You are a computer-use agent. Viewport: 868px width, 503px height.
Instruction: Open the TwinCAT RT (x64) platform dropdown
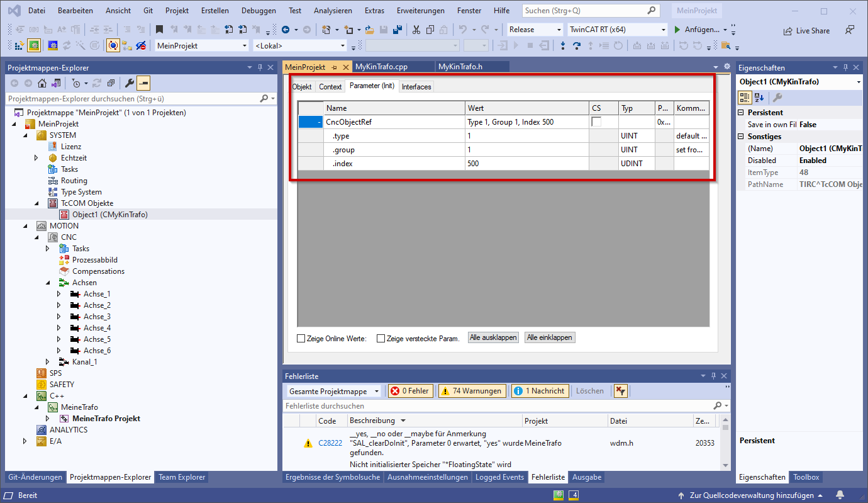pyautogui.click(x=617, y=30)
